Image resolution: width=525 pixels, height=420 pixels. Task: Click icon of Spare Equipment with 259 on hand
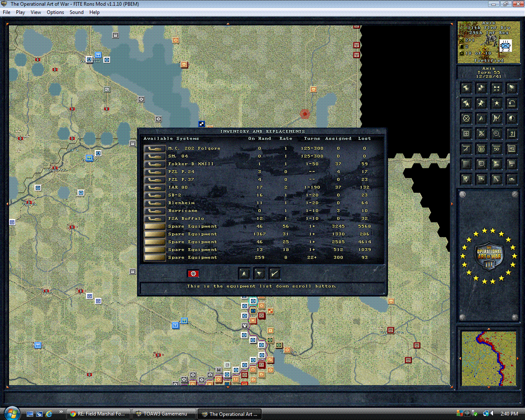pos(155,258)
